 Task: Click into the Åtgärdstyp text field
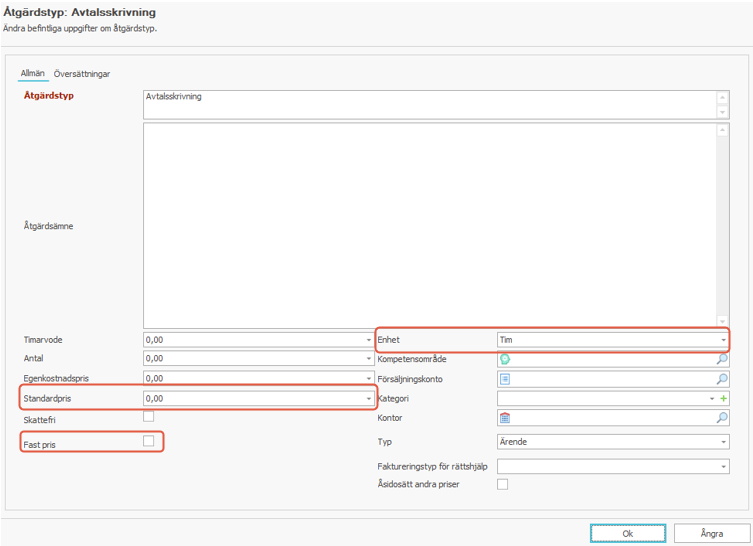[428, 104]
